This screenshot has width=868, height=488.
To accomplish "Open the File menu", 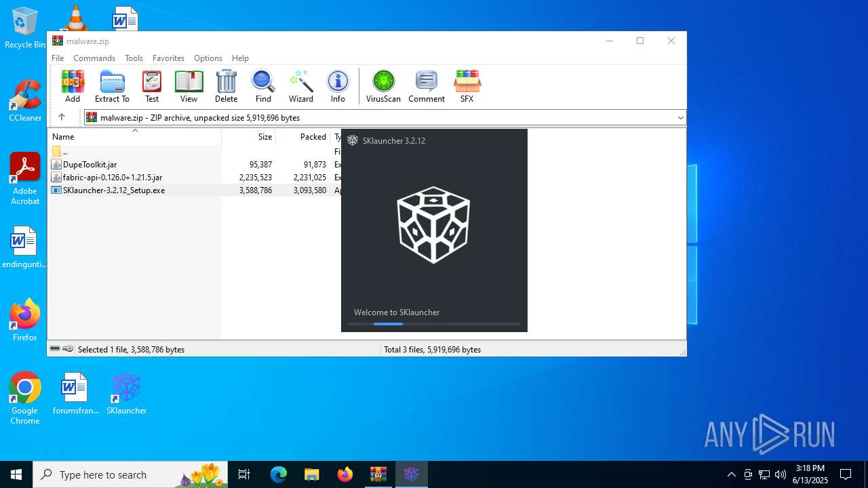I will [x=58, y=58].
